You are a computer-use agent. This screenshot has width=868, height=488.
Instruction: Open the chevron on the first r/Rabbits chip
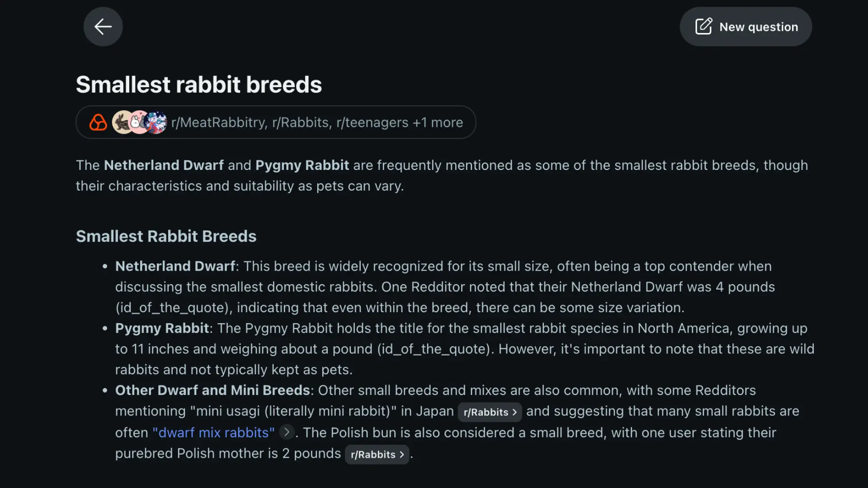515,412
